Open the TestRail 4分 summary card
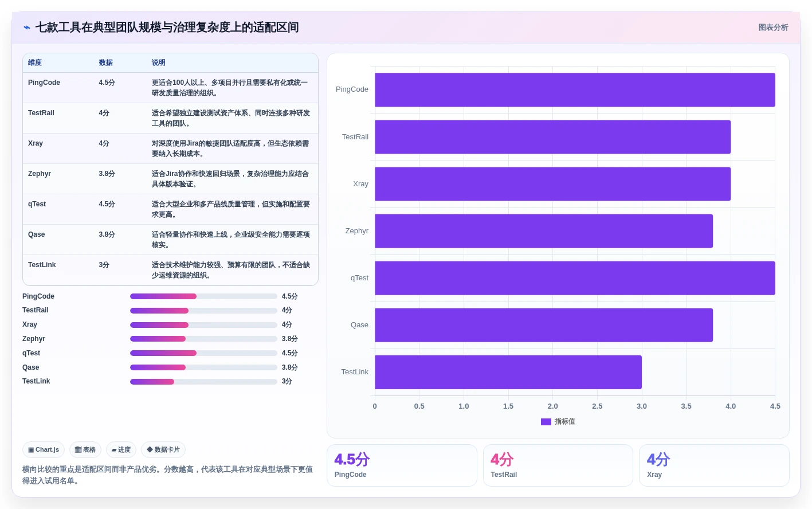This screenshot has width=812, height=509. (x=558, y=465)
